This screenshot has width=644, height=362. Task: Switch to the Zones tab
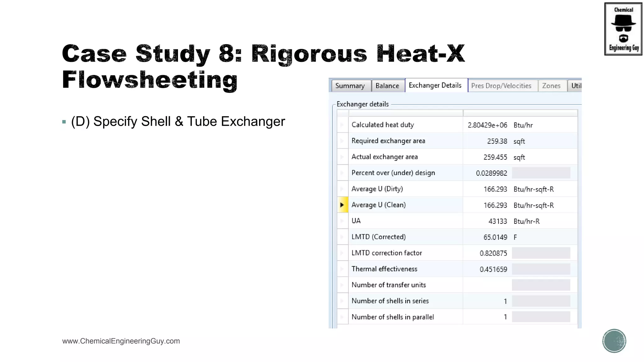tap(551, 86)
